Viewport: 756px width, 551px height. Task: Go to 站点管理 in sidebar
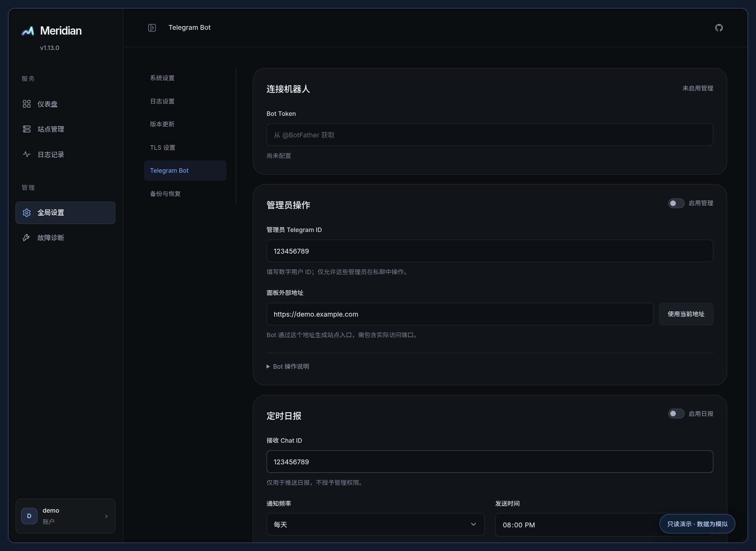(65, 129)
